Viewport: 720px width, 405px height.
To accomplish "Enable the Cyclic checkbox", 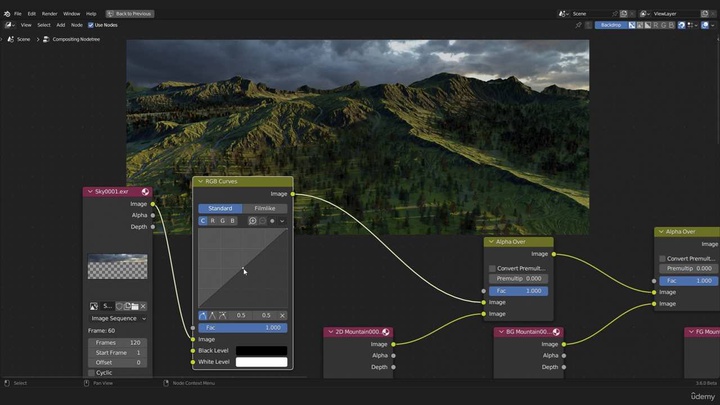I will pyautogui.click(x=92, y=373).
